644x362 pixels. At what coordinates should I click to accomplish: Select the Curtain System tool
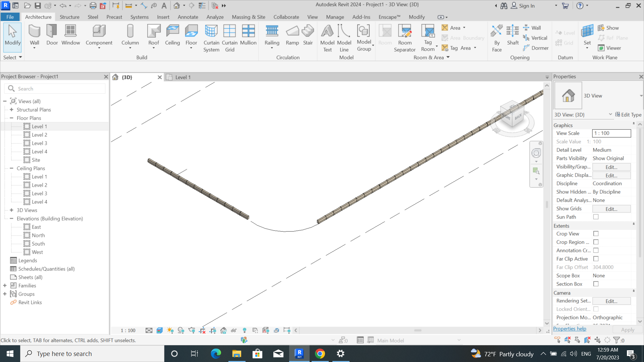point(211,37)
